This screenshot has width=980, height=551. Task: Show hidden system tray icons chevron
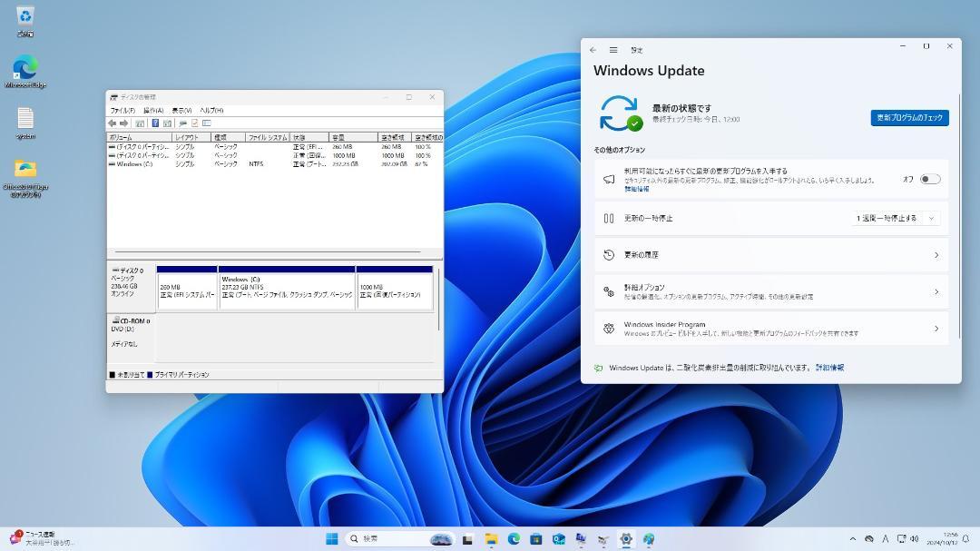[x=852, y=539]
